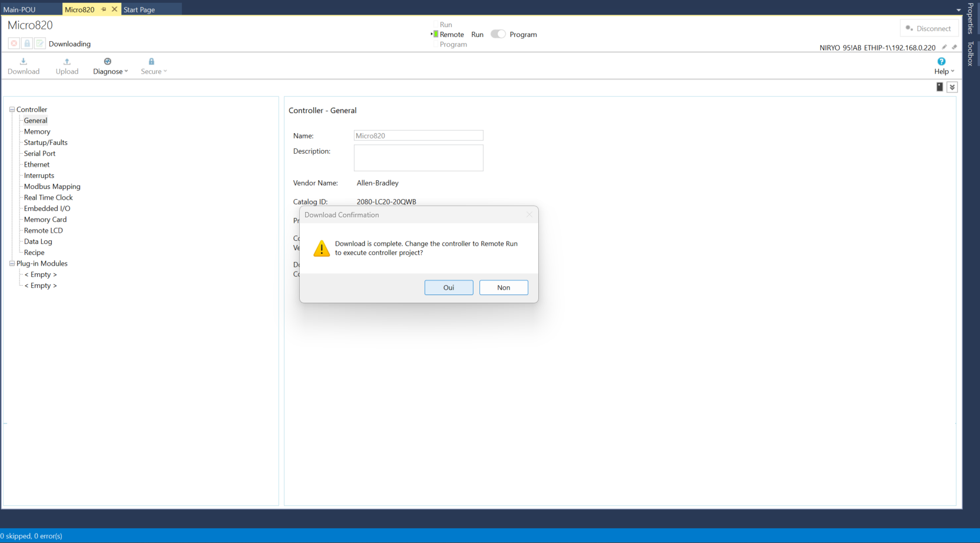980x543 pixels.
Task: Collapse the Controller tree node
Action: point(12,110)
